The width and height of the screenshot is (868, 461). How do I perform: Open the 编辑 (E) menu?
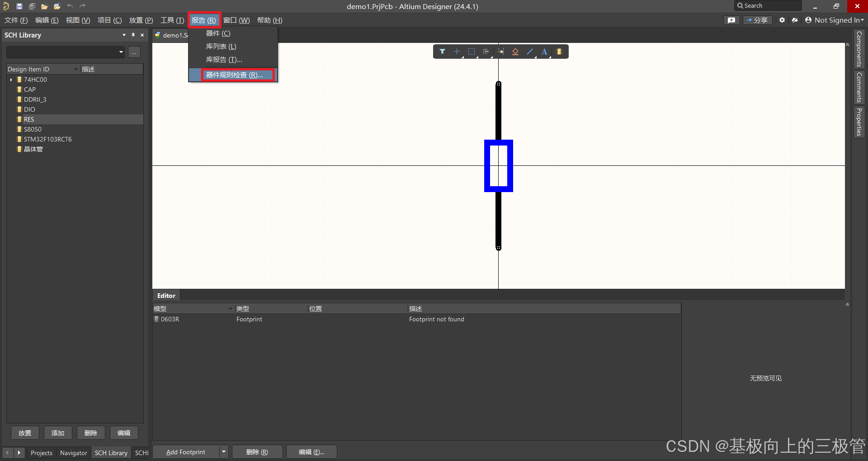coord(47,20)
